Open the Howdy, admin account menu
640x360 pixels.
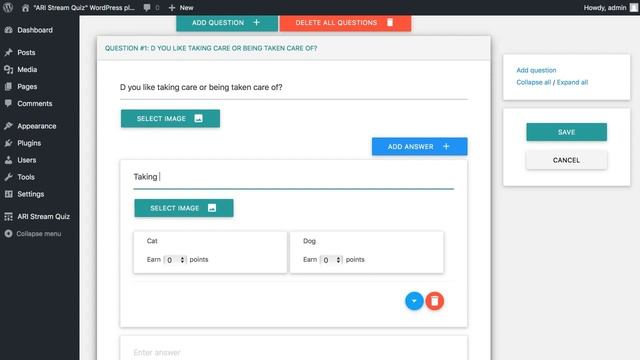pos(610,8)
